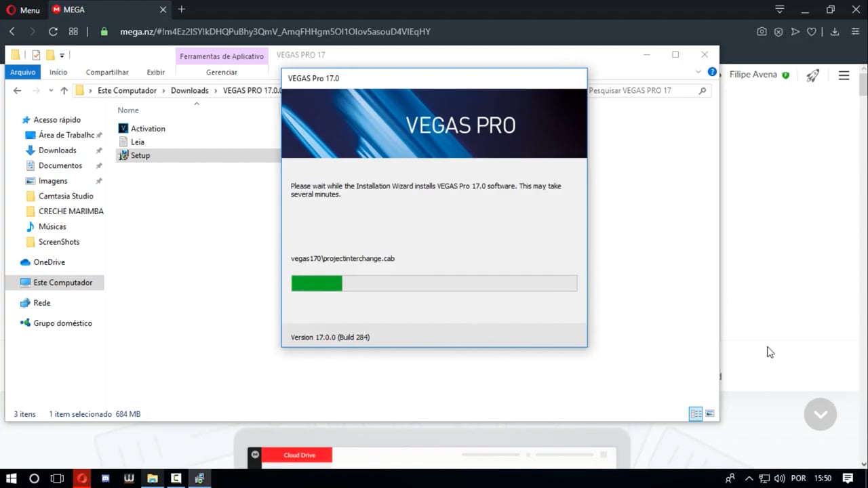The image size is (868, 488).
Task: Open the MEGA hamburger menu
Action: coord(844,75)
